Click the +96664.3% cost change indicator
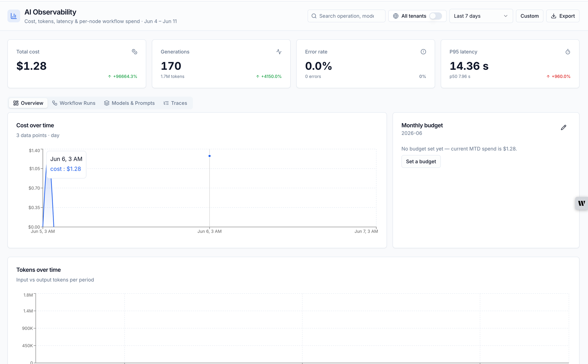This screenshot has width=588, height=364. coord(122,76)
